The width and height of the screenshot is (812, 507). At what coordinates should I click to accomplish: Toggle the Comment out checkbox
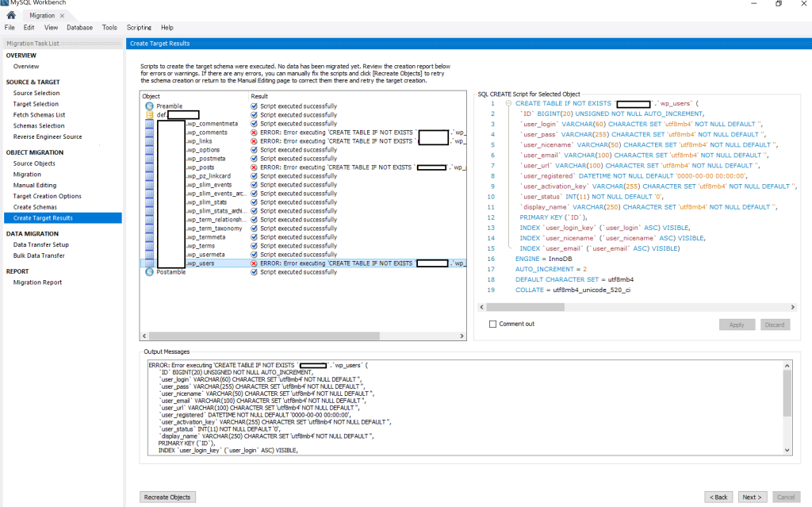(x=492, y=324)
